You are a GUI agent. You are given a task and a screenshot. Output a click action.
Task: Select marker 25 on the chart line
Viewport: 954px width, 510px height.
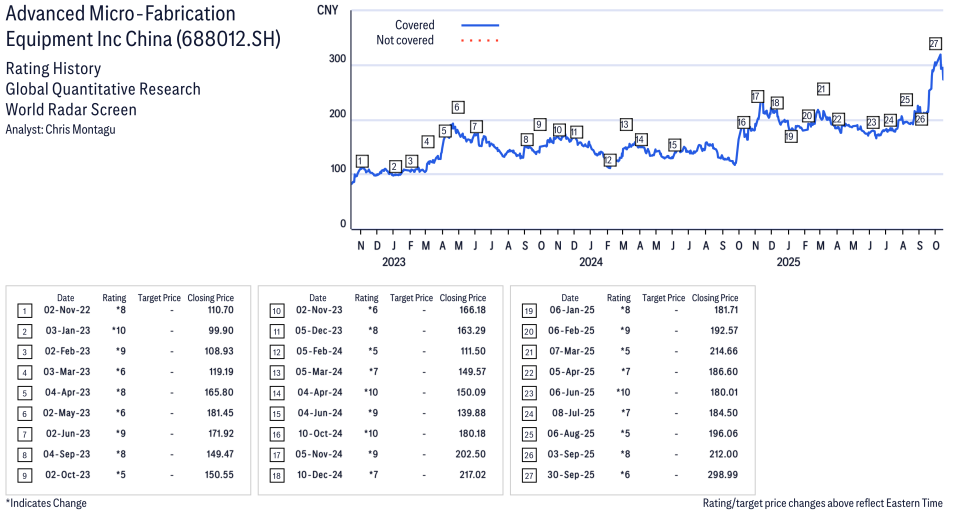coord(905,100)
